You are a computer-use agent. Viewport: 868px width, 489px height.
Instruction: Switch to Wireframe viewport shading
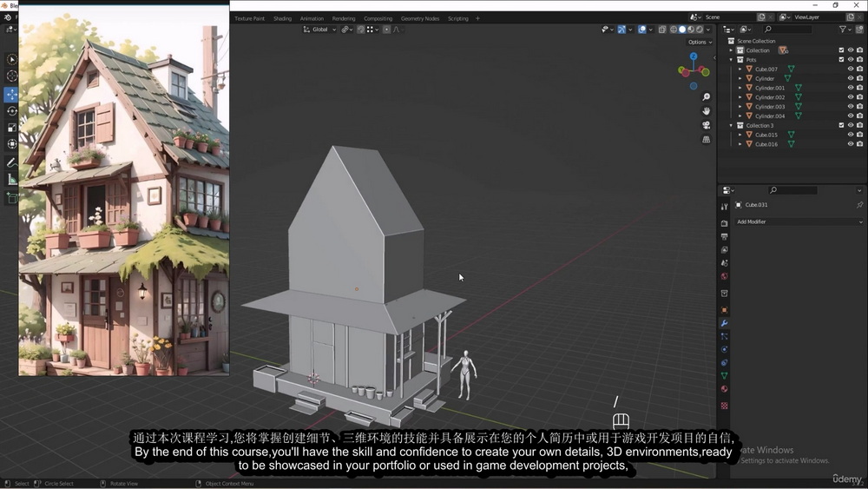click(674, 30)
